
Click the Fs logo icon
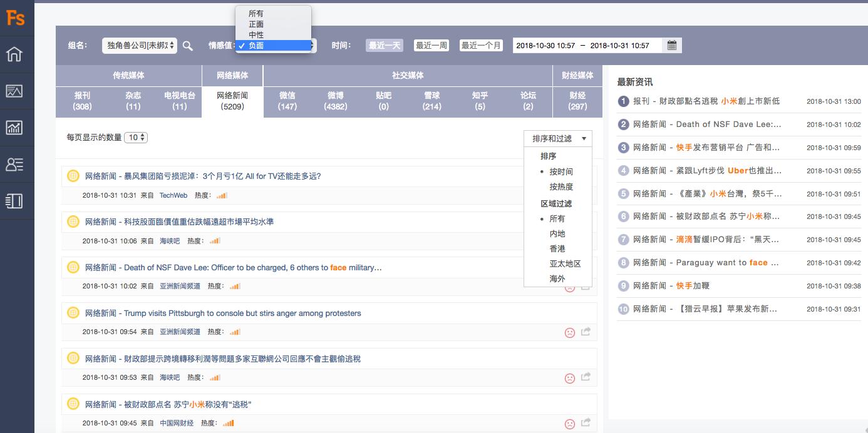(16, 18)
